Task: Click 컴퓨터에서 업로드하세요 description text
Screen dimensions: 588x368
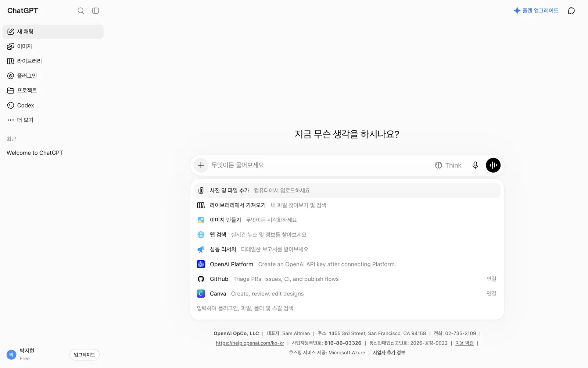Action: point(282,191)
